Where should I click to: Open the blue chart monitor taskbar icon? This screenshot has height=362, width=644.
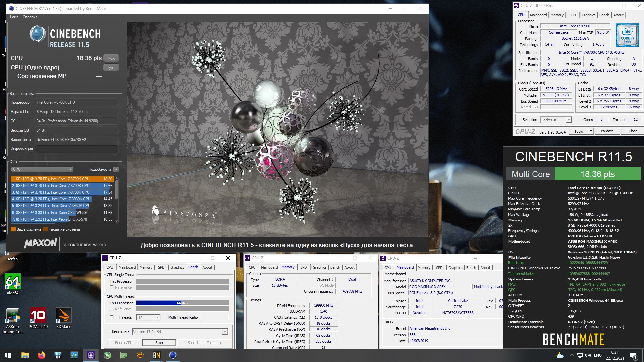(74, 355)
